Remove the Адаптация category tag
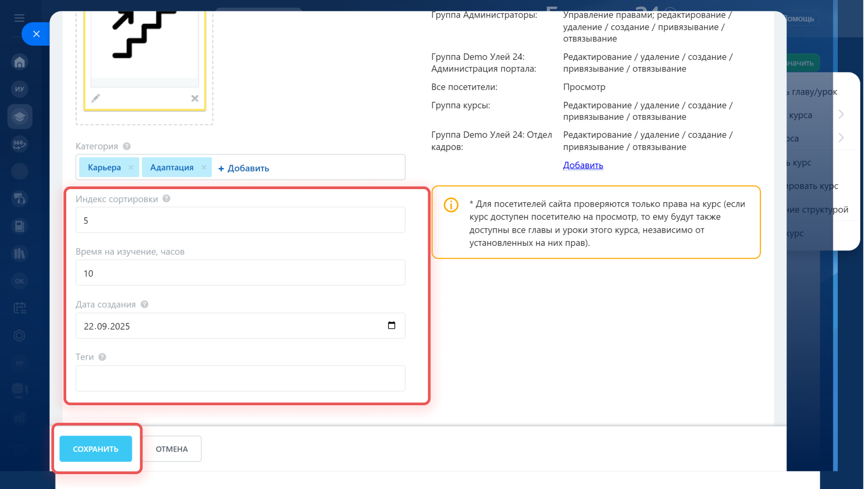868x489 pixels. click(x=204, y=168)
